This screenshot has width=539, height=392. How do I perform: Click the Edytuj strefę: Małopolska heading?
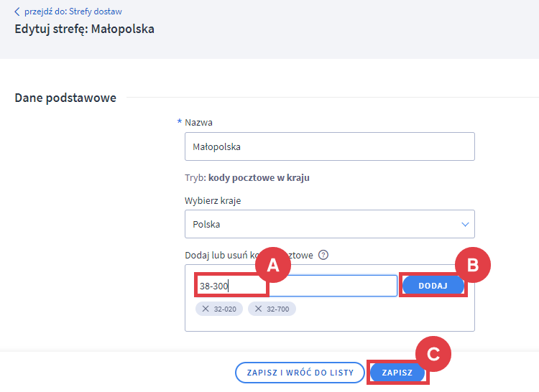[84, 29]
